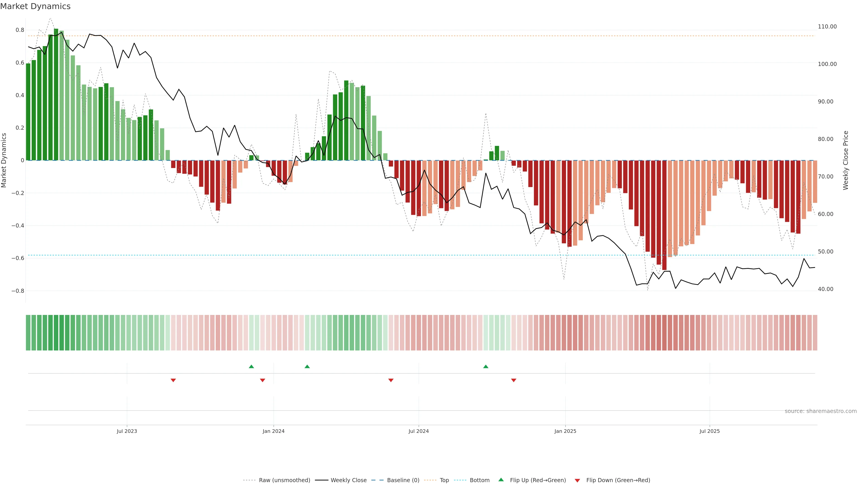Toggle the Bottom legend entry
868x488 pixels.
(x=479, y=480)
